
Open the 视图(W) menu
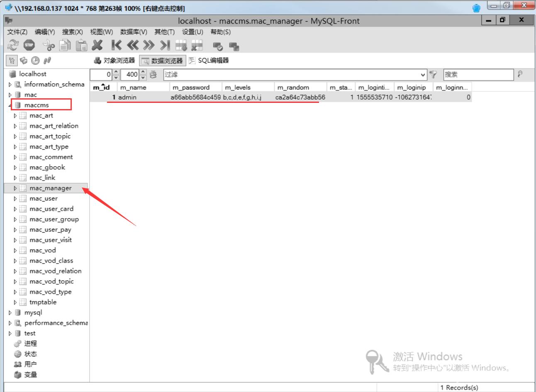tap(101, 32)
